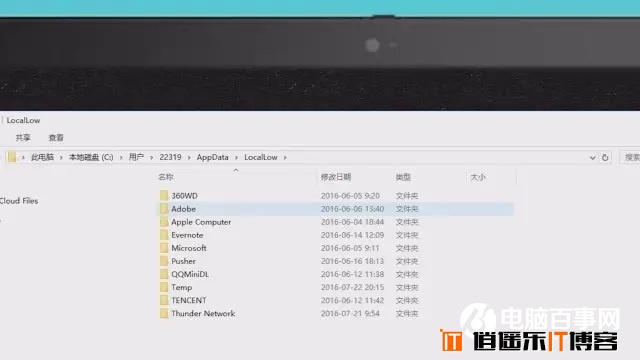
Task: Click the search input field
Action: [630, 157]
